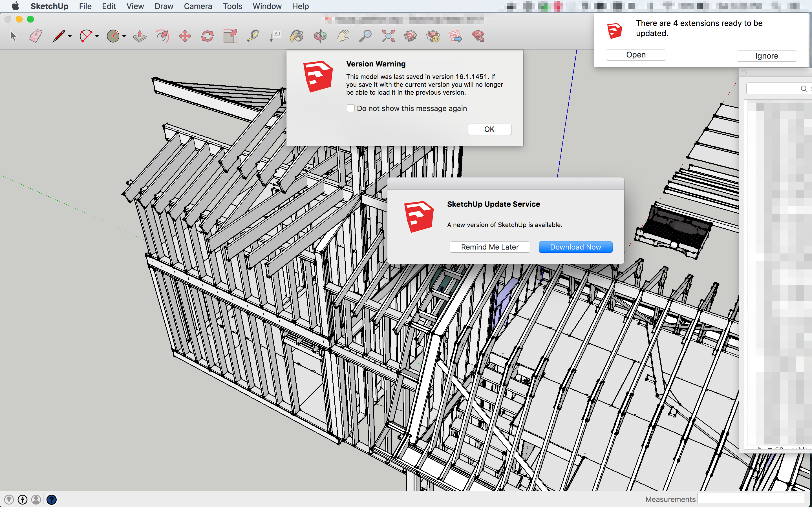Select the Rotate tool
The width and height of the screenshot is (812, 507).
tap(207, 36)
